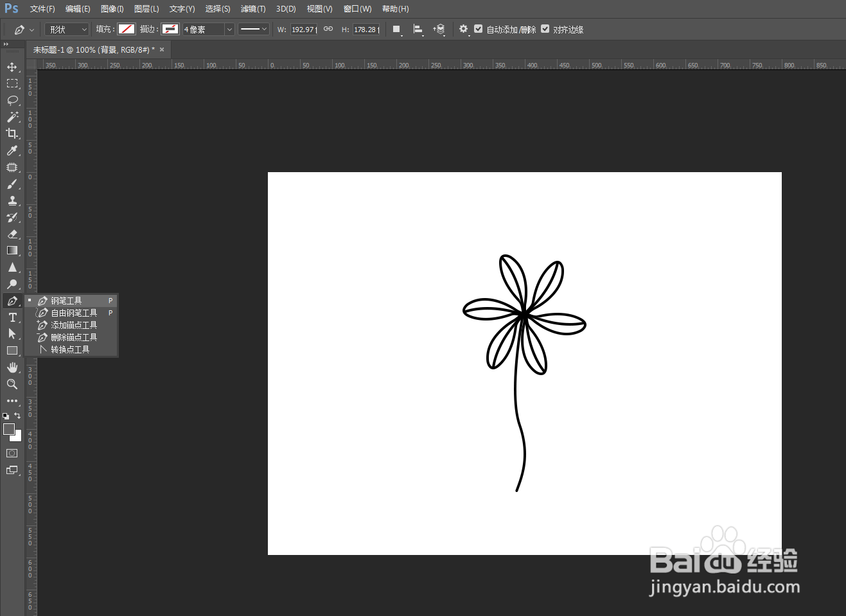Switch to 未标题-1 document tab

click(x=94, y=49)
